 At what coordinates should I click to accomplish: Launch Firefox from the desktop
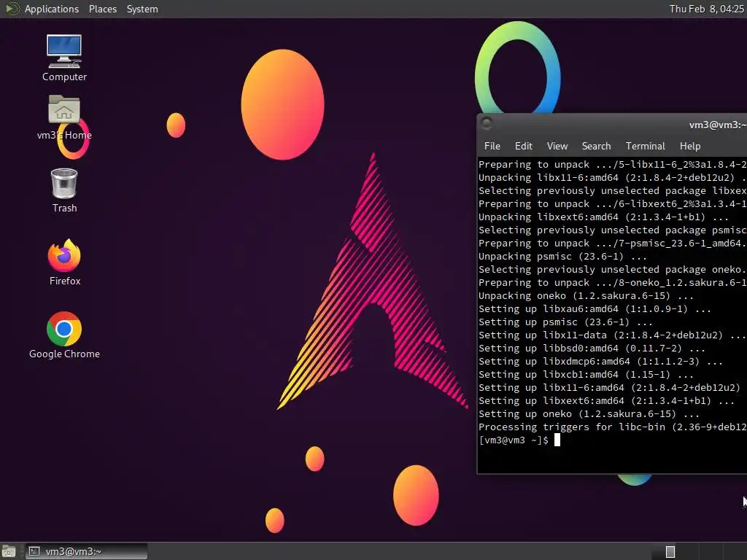(x=64, y=262)
